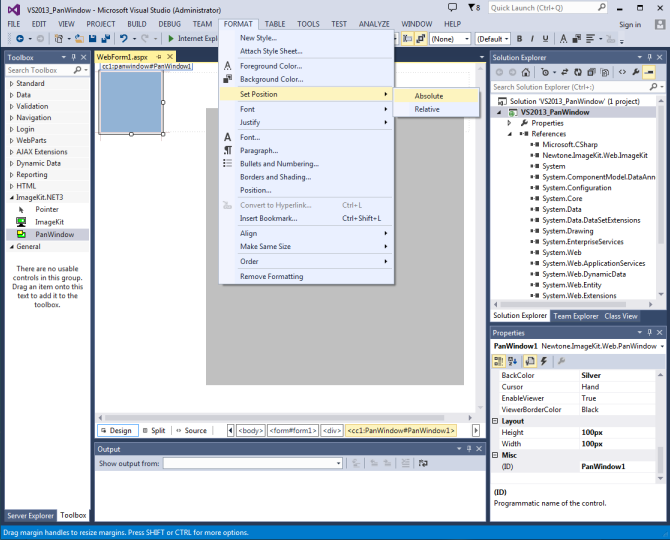Click the Feedback speech bubble icon
The width and height of the screenshot is (670, 540).
452,7
